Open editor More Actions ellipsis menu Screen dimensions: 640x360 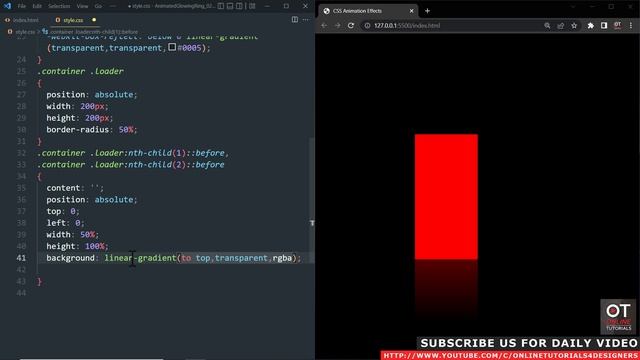(x=306, y=20)
